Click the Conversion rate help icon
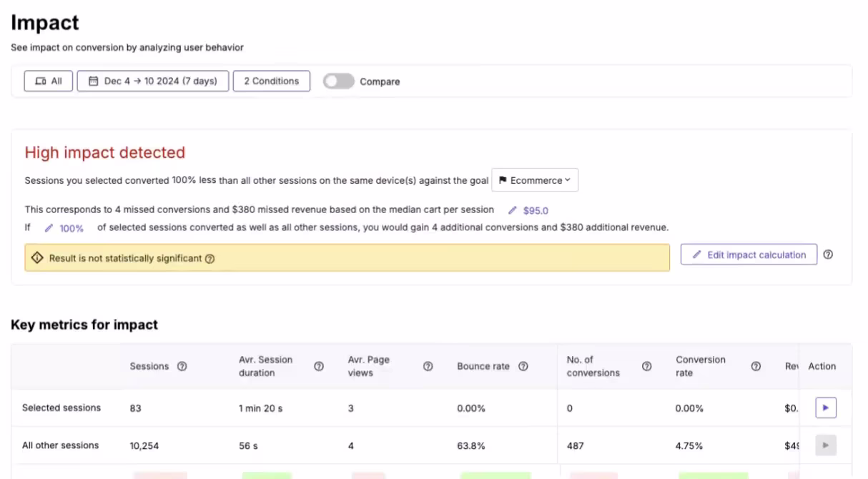Screen dimensions: 868x479 point(756,366)
